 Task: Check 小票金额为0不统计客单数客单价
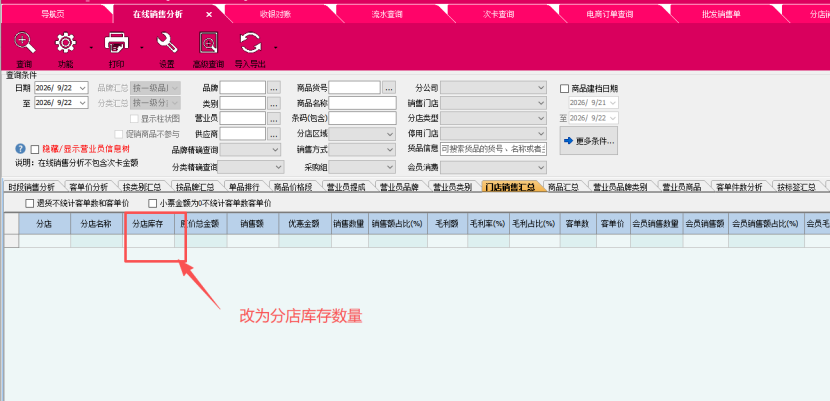[153, 203]
